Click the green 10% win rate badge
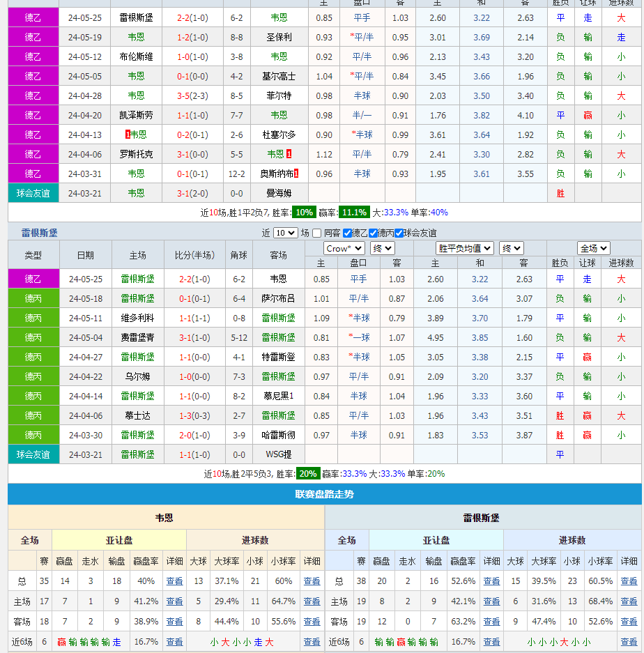The height and width of the screenshot is (653, 644). [x=303, y=213]
